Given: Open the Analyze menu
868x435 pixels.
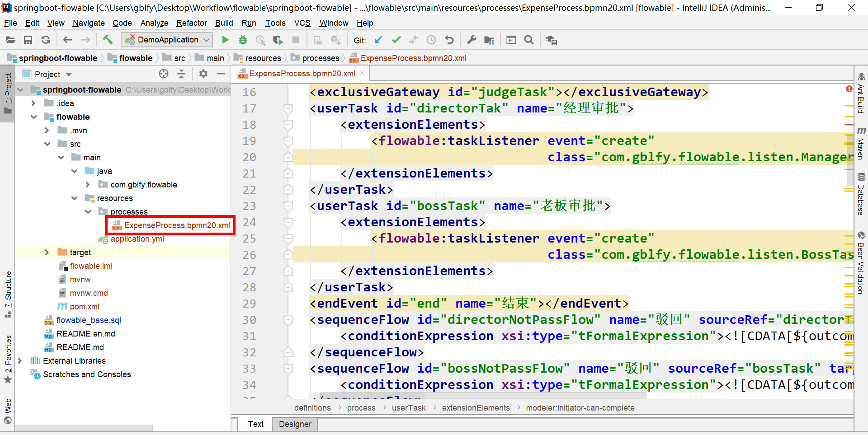Looking at the screenshot, I should coord(154,23).
